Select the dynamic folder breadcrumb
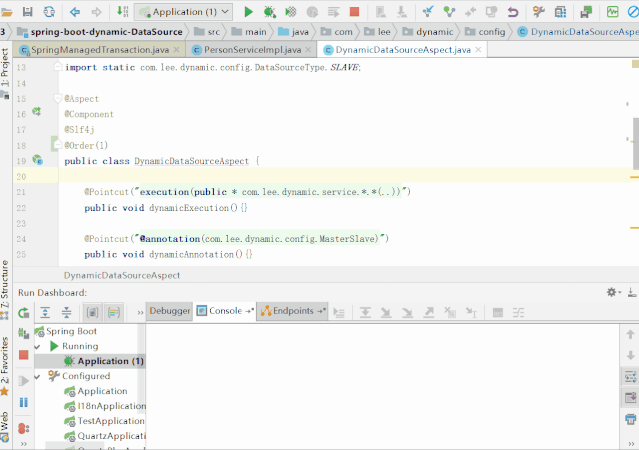 [x=427, y=32]
